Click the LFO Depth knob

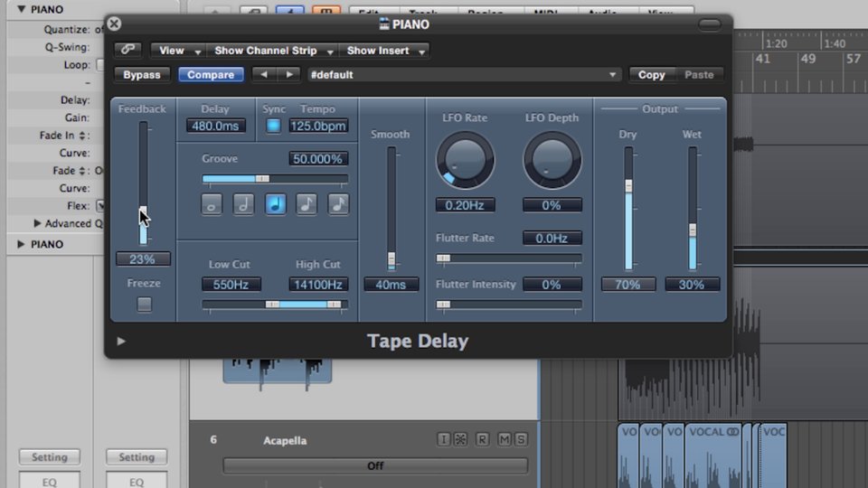click(552, 160)
